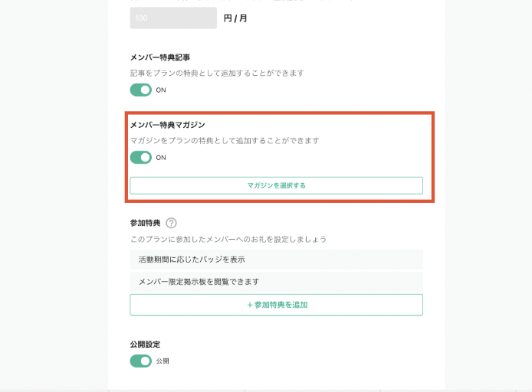Viewport: 532px width, 392px height.
Task: Click the メンバー特典記事 heading
Action: tap(160, 57)
